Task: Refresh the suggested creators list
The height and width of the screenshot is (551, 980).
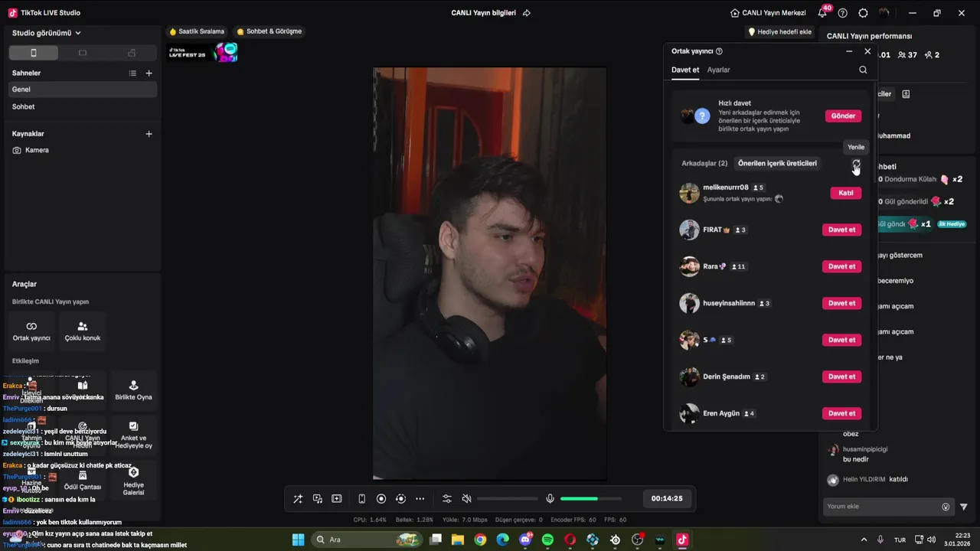Action: click(856, 164)
